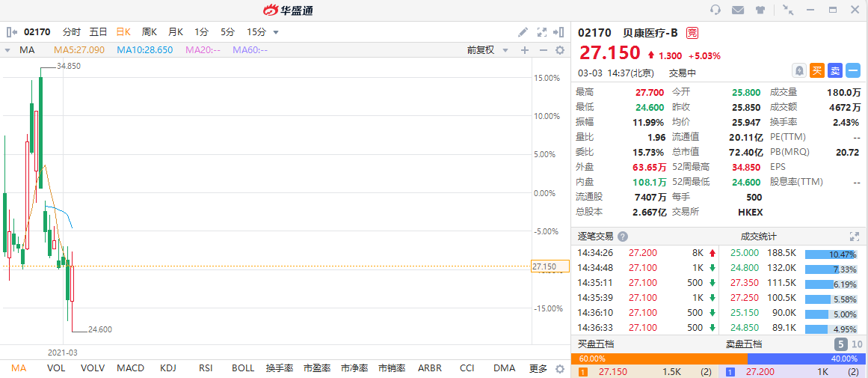The image size is (868, 378).
Task: Select MACD indicator
Action: click(x=131, y=368)
